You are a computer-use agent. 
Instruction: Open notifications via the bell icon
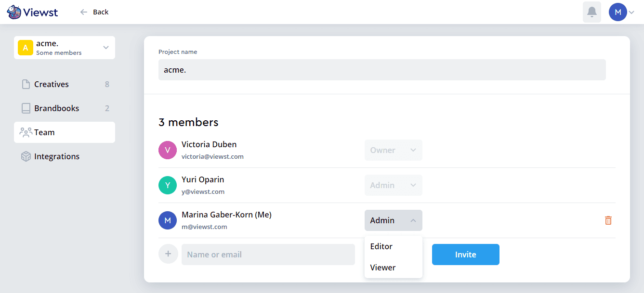[591, 12]
